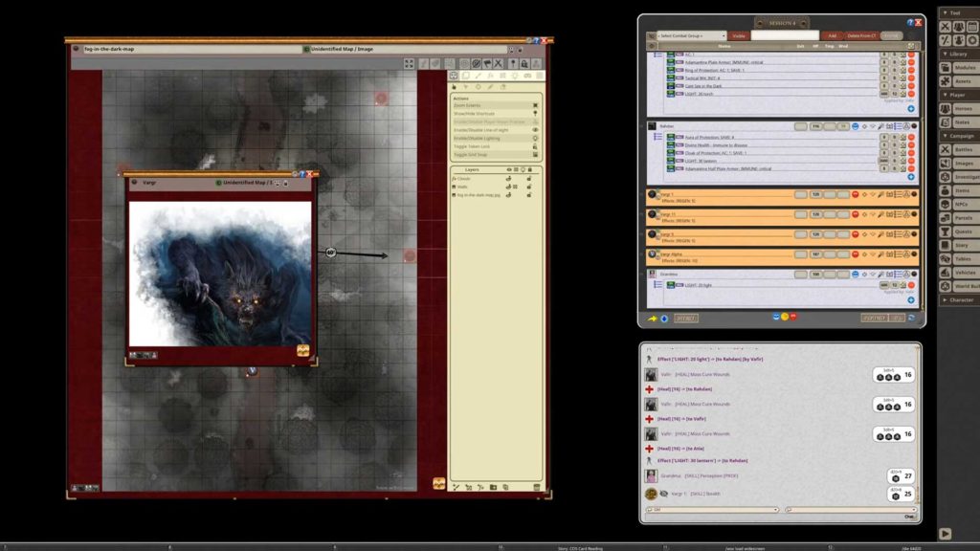Click next actor arrow in combat tracker
This screenshot has width=980, height=551.
[653, 319]
